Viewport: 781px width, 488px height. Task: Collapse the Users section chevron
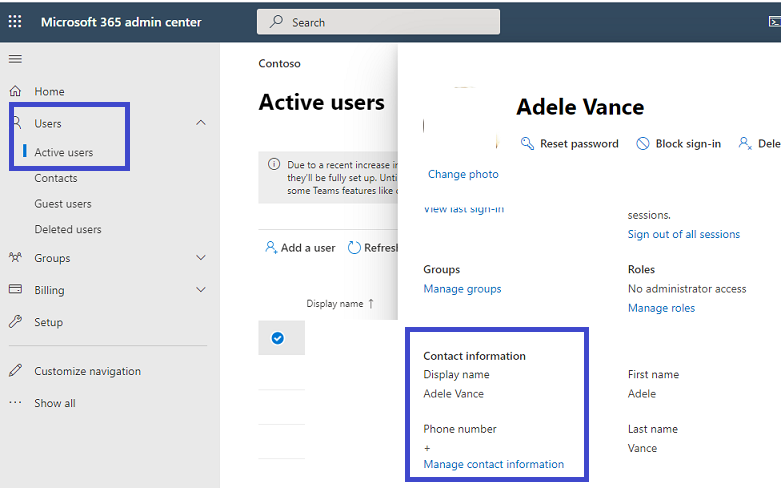(201, 122)
